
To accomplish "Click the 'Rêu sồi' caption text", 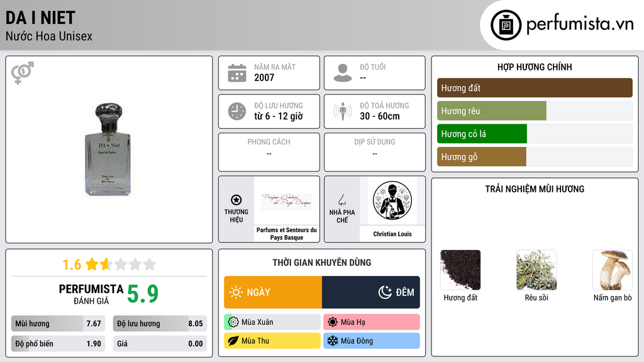I will tap(536, 297).
